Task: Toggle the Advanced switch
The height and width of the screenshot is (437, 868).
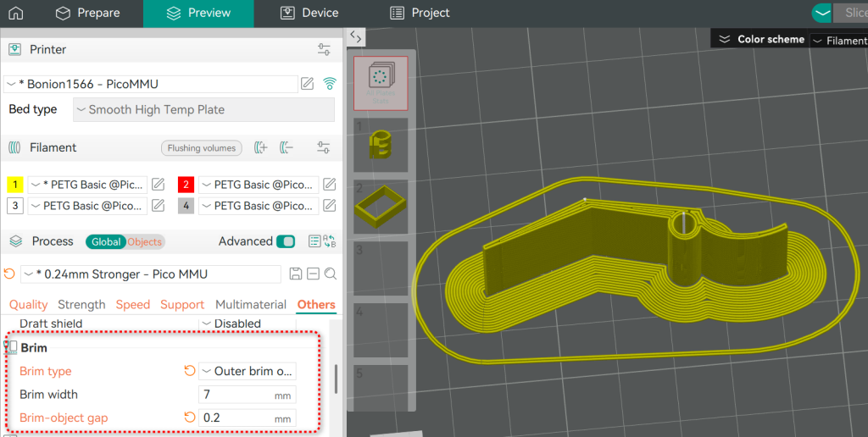Action: pyautogui.click(x=286, y=241)
